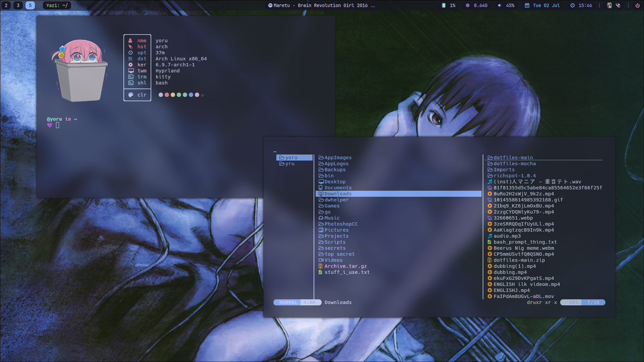The height and width of the screenshot is (362, 644).
Task: Switch to workspace 2
Action: 6,5
